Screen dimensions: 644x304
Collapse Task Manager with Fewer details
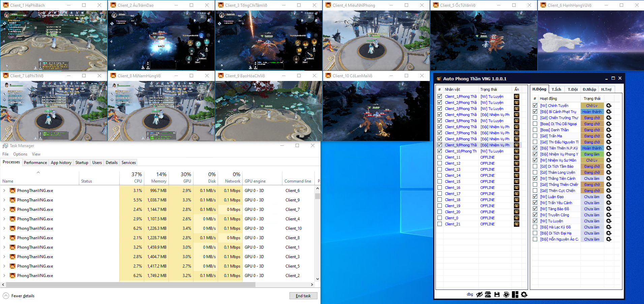pyautogui.click(x=19, y=296)
